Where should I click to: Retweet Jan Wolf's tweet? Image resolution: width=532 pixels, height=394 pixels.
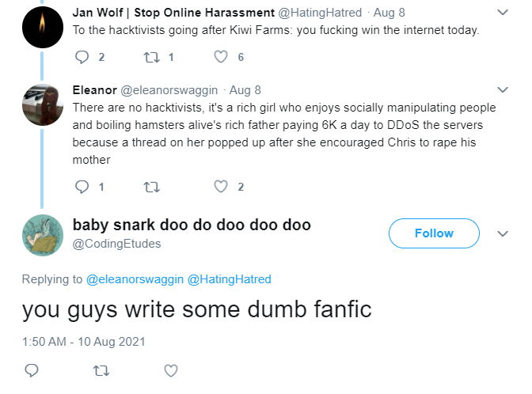pyautogui.click(x=151, y=57)
